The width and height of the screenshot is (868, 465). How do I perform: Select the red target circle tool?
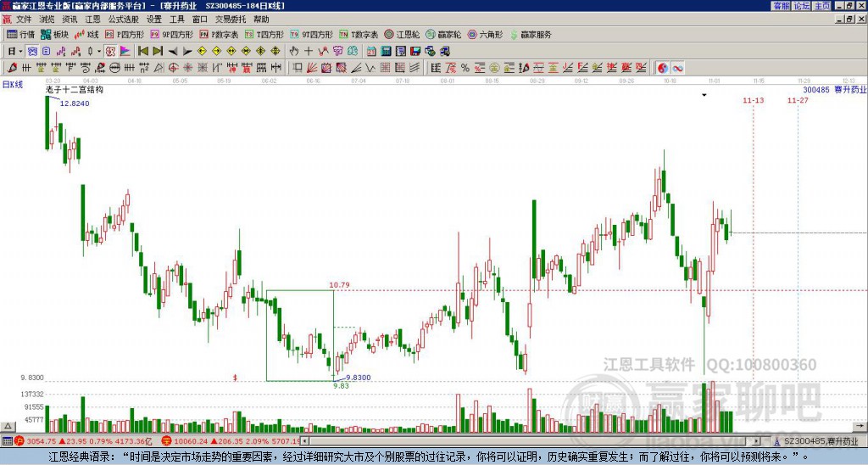click(x=173, y=68)
